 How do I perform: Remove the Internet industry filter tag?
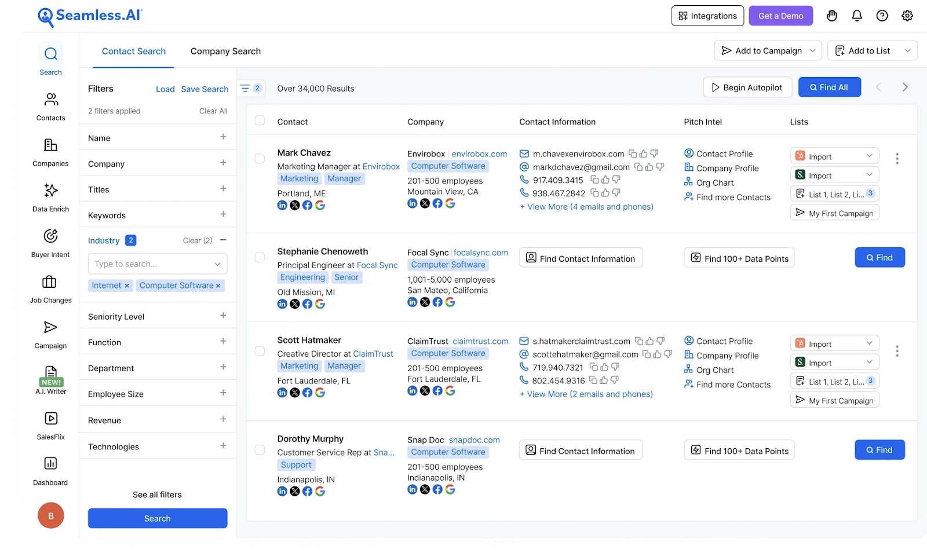pos(127,286)
